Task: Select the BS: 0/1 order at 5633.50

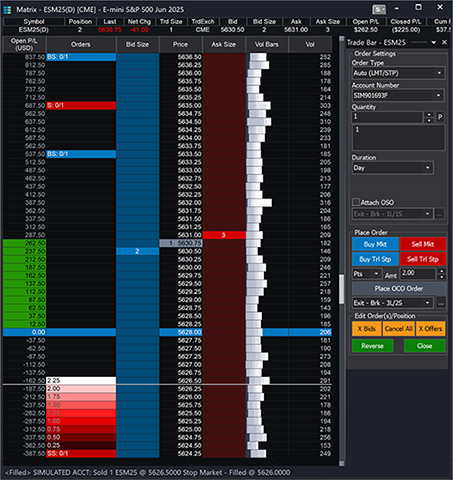Action: 81,154
